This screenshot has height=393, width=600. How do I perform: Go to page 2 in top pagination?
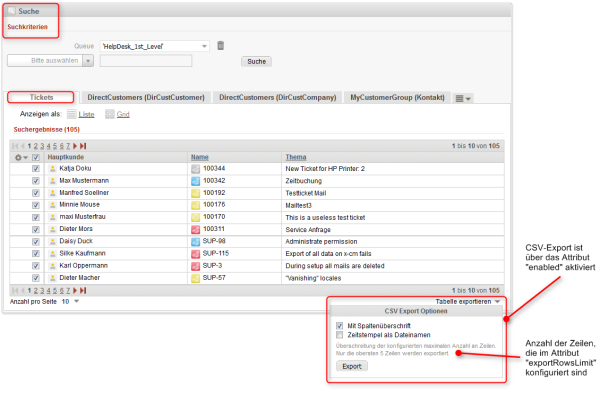click(36, 146)
